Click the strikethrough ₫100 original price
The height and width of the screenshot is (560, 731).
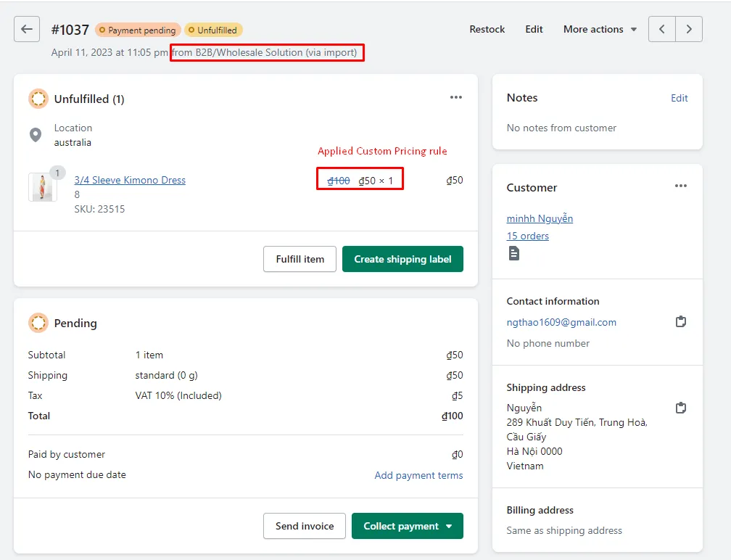click(x=339, y=181)
